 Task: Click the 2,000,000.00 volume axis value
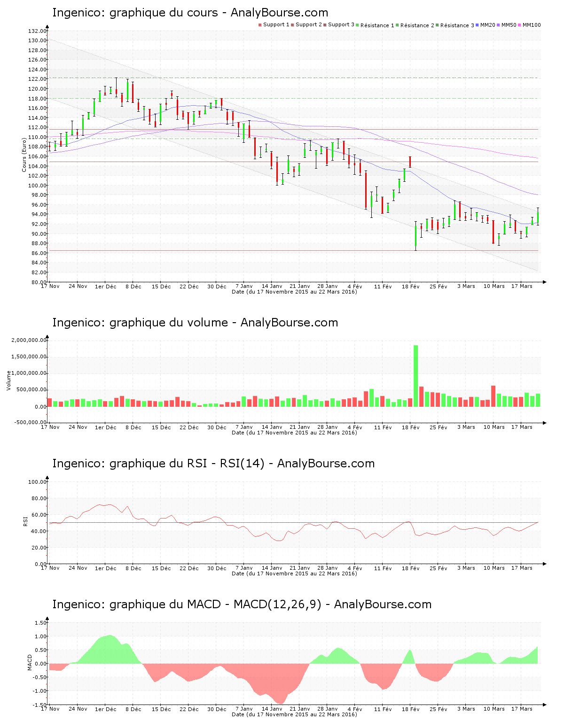coord(29,340)
